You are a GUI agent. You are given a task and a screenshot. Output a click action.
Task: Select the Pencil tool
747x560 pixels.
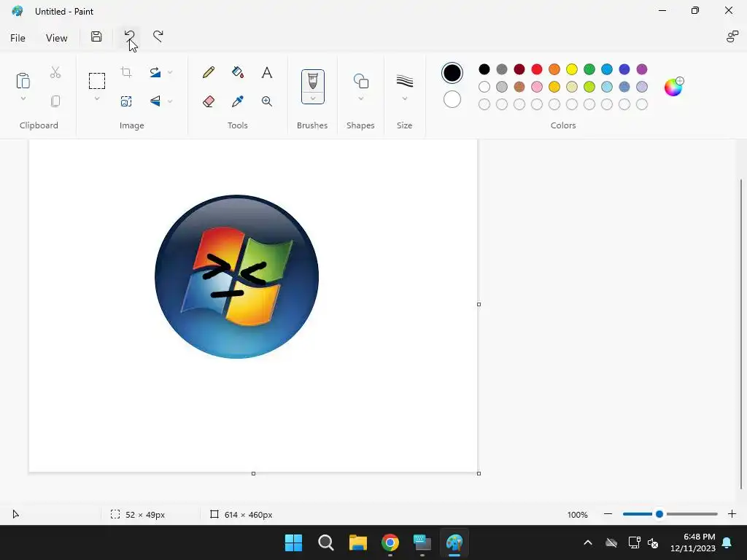pyautogui.click(x=209, y=72)
